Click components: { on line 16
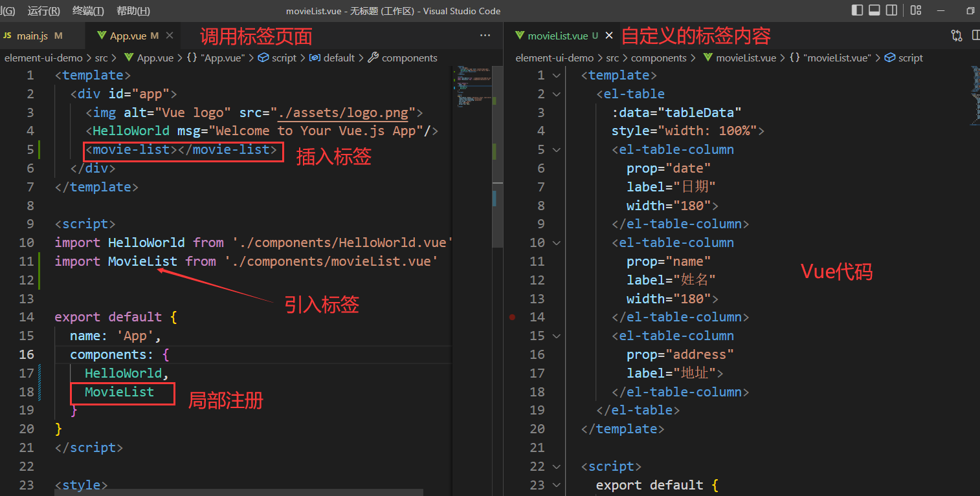This screenshot has width=980, height=496. (x=120, y=354)
